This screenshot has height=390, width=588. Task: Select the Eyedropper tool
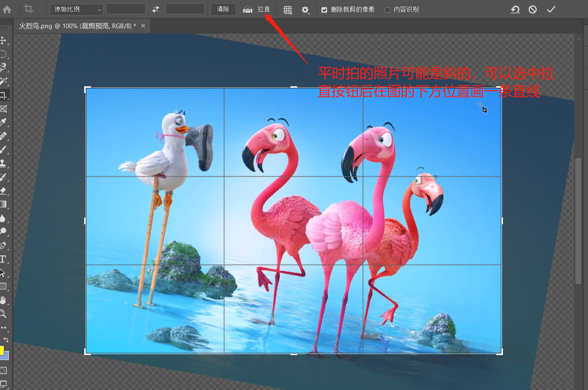[3, 122]
